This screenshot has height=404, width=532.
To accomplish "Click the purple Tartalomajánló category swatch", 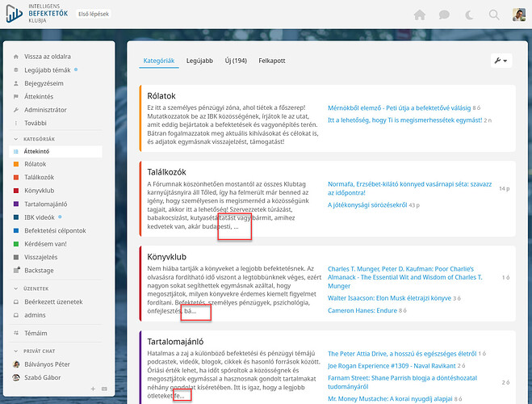I will [16, 204].
